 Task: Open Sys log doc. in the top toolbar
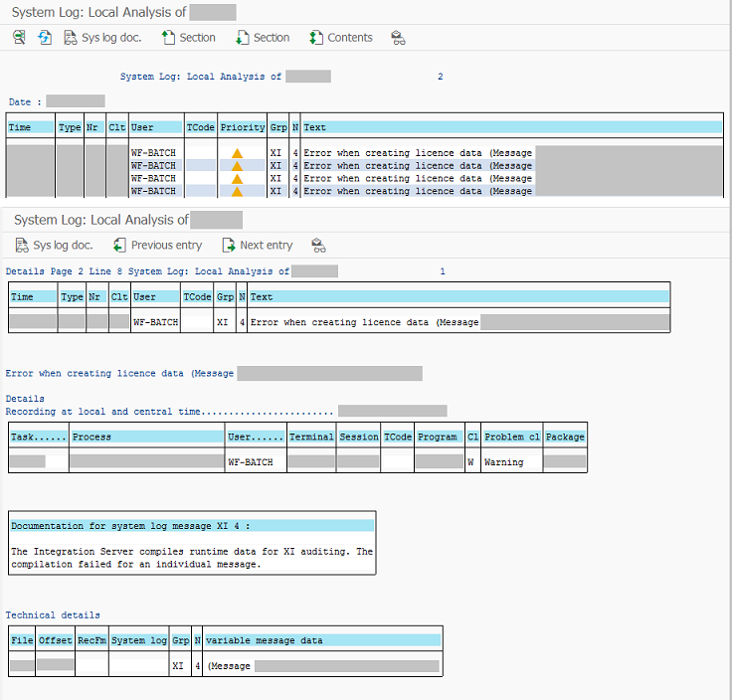102,38
